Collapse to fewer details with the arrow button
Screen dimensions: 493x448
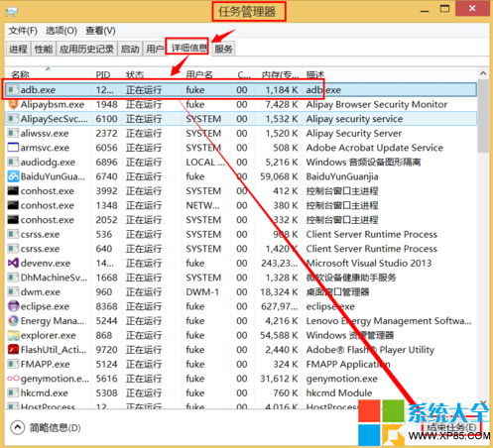(17, 427)
